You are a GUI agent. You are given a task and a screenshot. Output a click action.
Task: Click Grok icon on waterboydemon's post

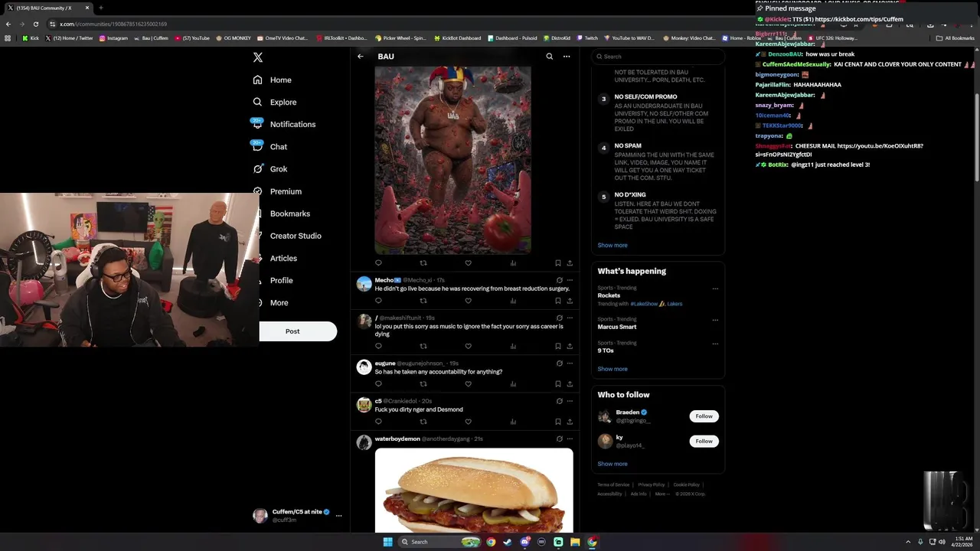560,439
